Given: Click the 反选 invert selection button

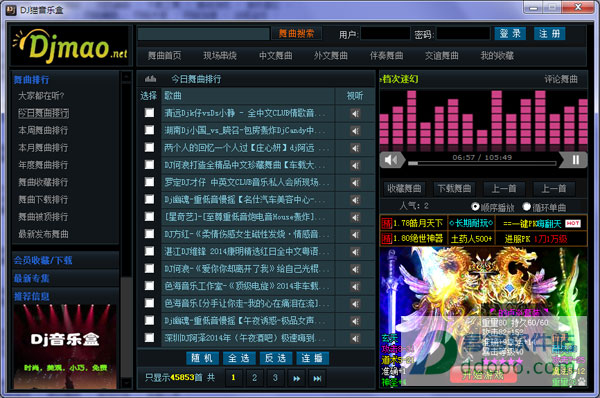Looking at the screenshot, I should pyautogui.click(x=276, y=358).
